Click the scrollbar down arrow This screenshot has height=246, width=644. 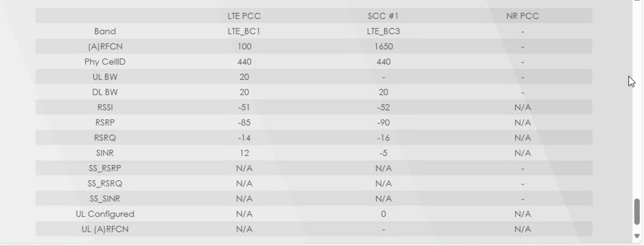[x=637, y=236]
